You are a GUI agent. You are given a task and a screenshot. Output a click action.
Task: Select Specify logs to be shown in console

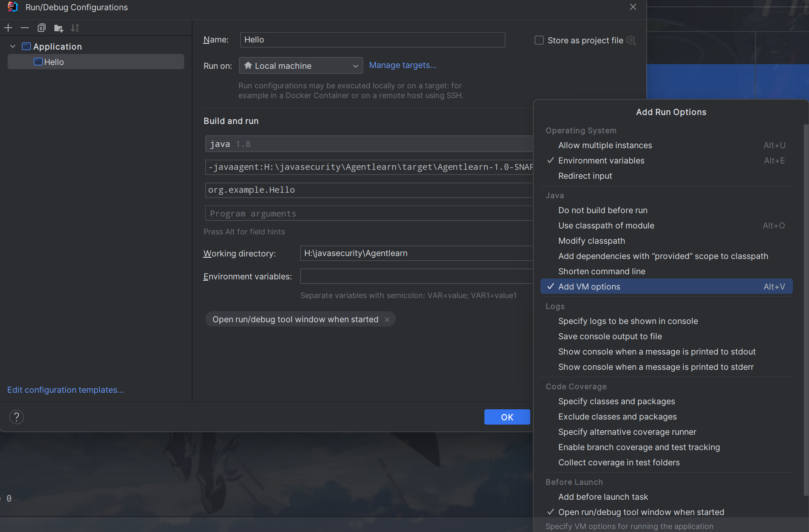click(667, 321)
